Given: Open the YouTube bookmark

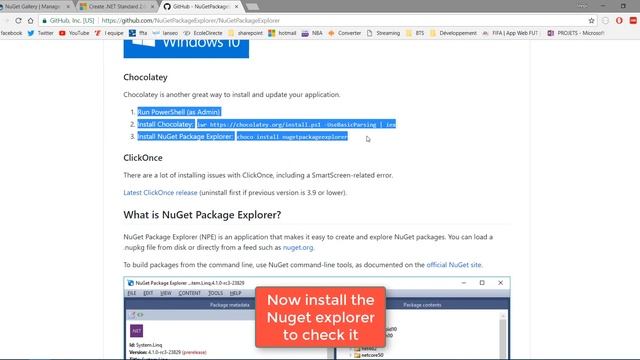Looking at the screenshot, I should tap(74, 33).
